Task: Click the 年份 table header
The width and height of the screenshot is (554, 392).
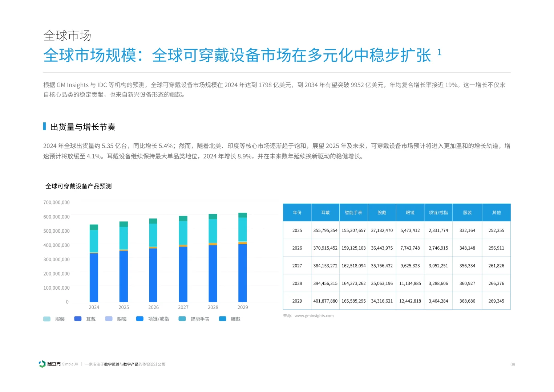Action: point(297,212)
